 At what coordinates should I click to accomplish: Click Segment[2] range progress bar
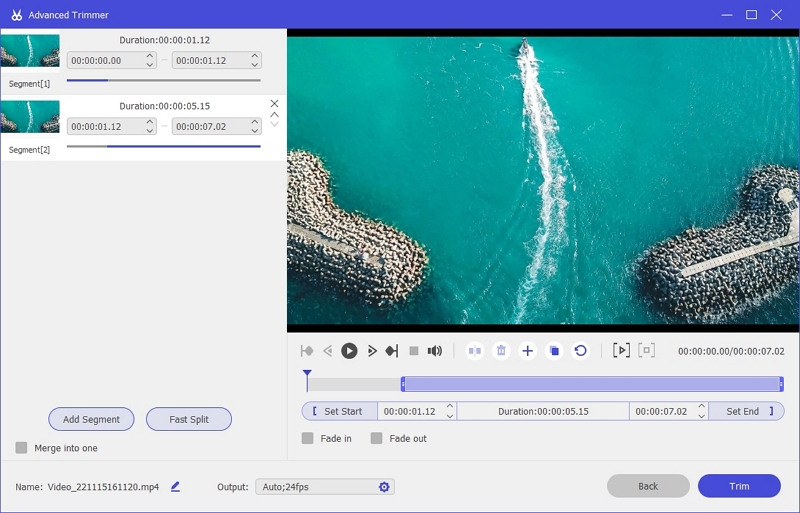pos(163,146)
